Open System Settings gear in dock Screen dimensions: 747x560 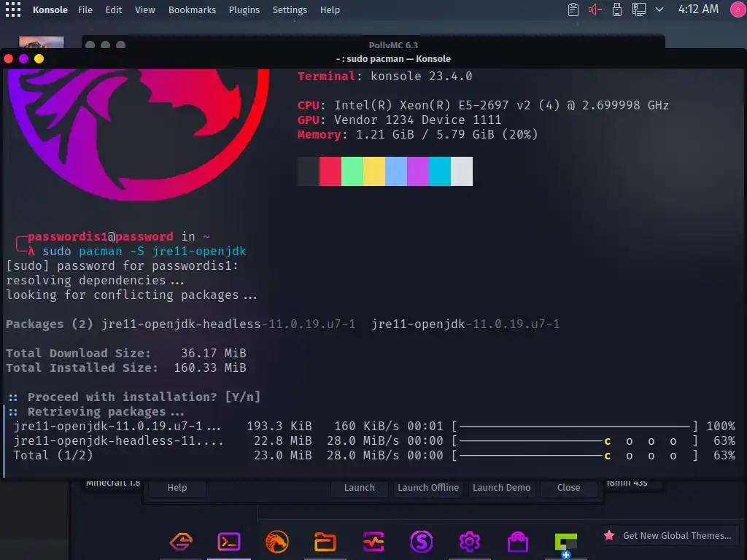pos(469,542)
